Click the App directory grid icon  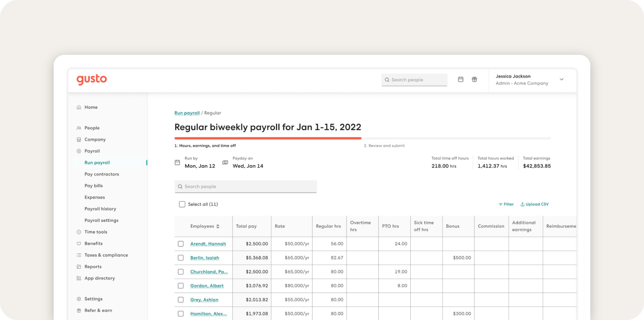pyautogui.click(x=79, y=278)
